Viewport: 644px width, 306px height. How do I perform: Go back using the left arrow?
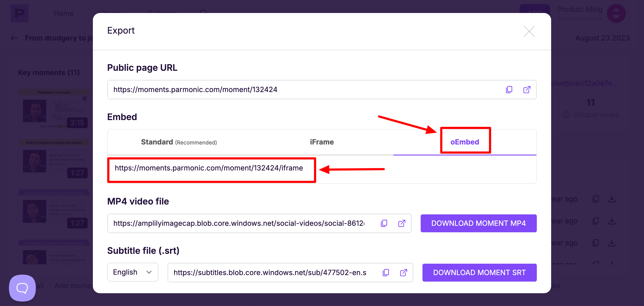[x=14, y=38]
